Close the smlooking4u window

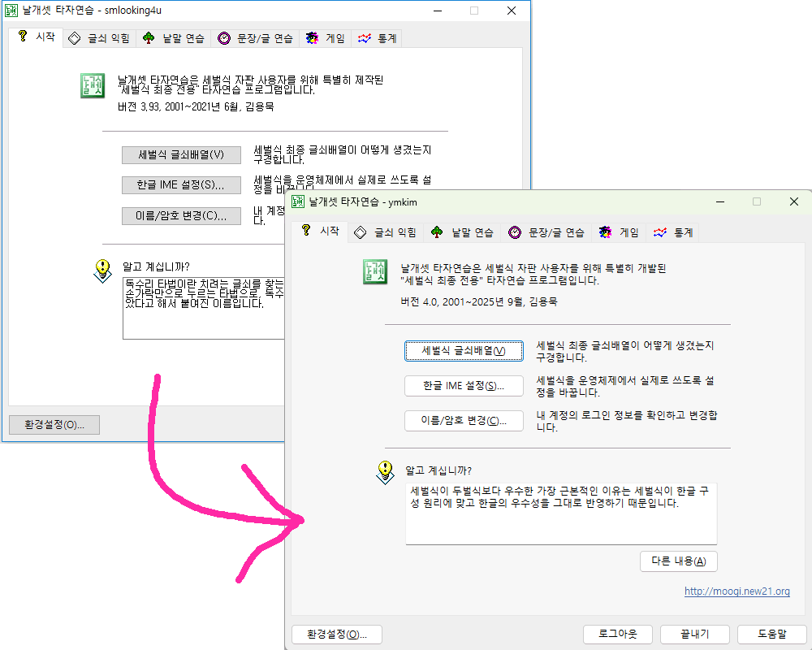pyautogui.click(x=511, y=11)
